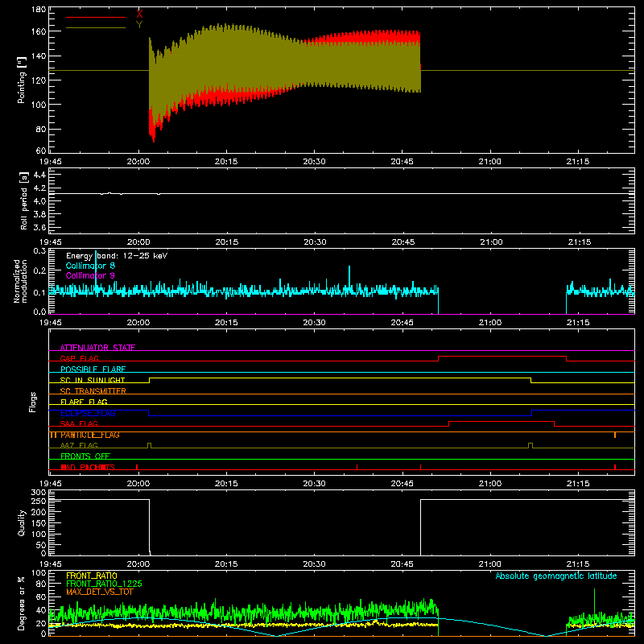Click the red X legend label
The width and height of the screenshot is (644, 644).
click(139, 14)
